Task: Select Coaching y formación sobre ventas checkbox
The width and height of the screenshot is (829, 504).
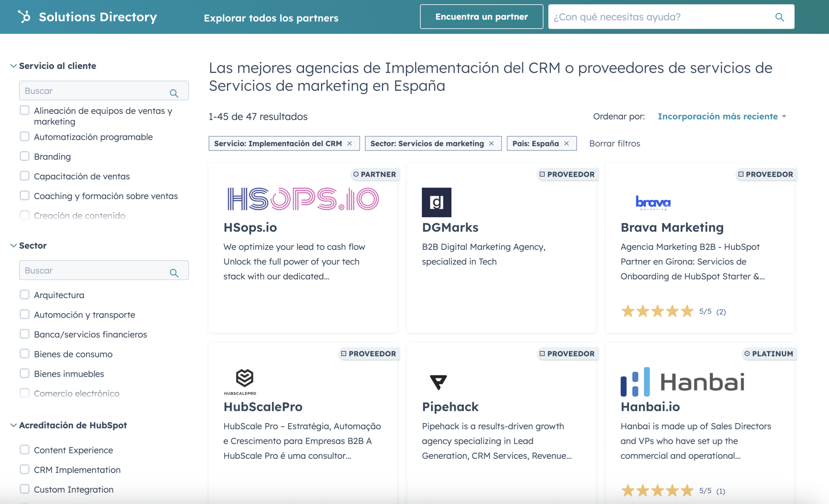Action: [25, 195]
